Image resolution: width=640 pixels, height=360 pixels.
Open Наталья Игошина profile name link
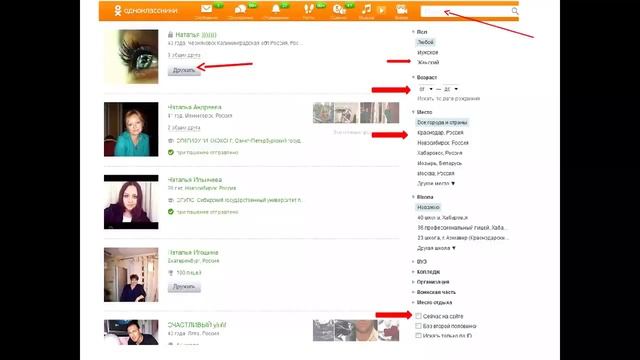coord(193,252)
